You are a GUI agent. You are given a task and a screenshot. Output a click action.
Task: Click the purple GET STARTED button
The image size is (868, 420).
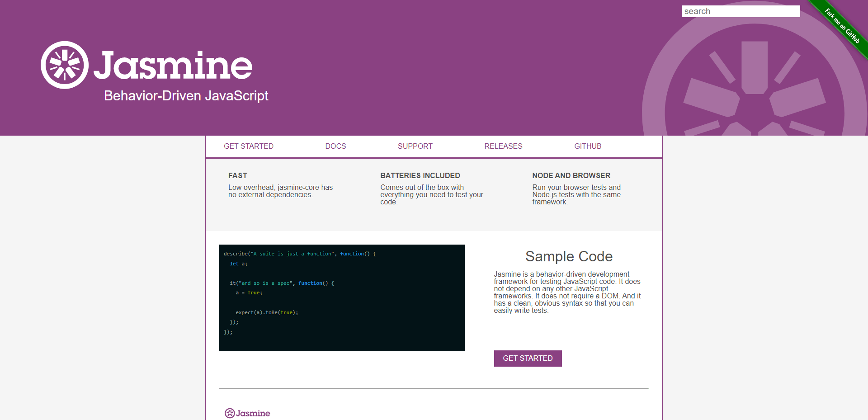[x=528, y=359]
